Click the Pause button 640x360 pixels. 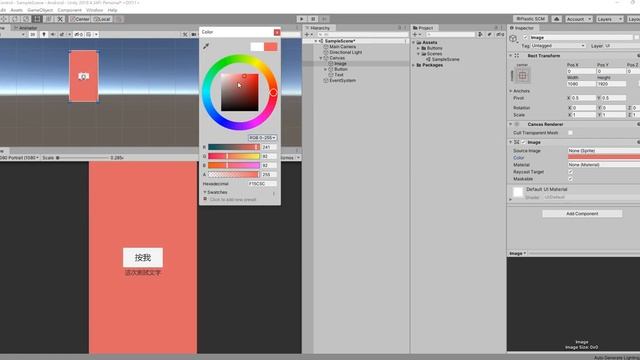(x=313, y=19)
